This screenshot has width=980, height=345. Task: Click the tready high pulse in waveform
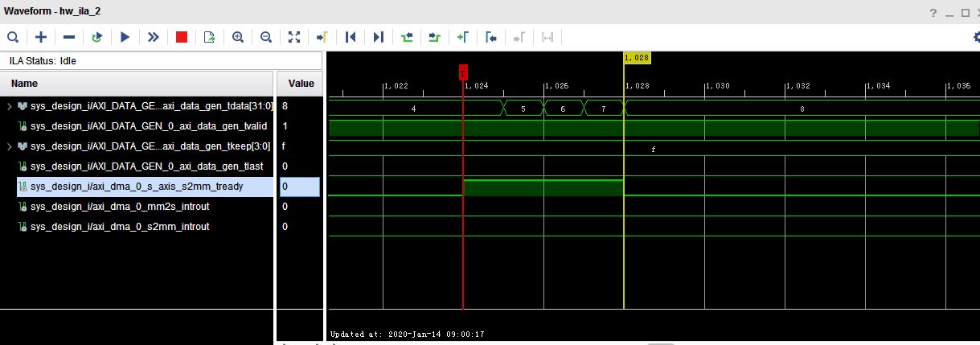(543, 187)
